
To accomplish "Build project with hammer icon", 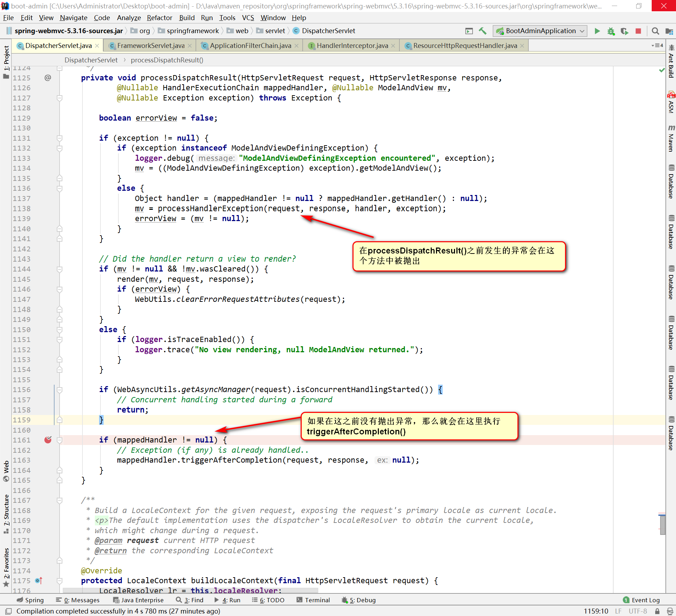I will [x=483, y=31].
